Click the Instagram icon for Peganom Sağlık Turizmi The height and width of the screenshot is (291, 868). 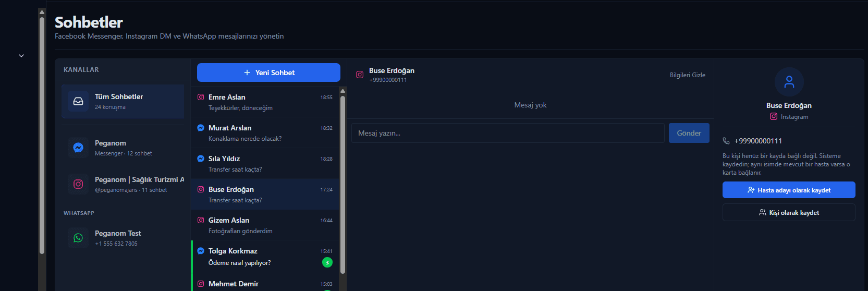click(78, 184)
